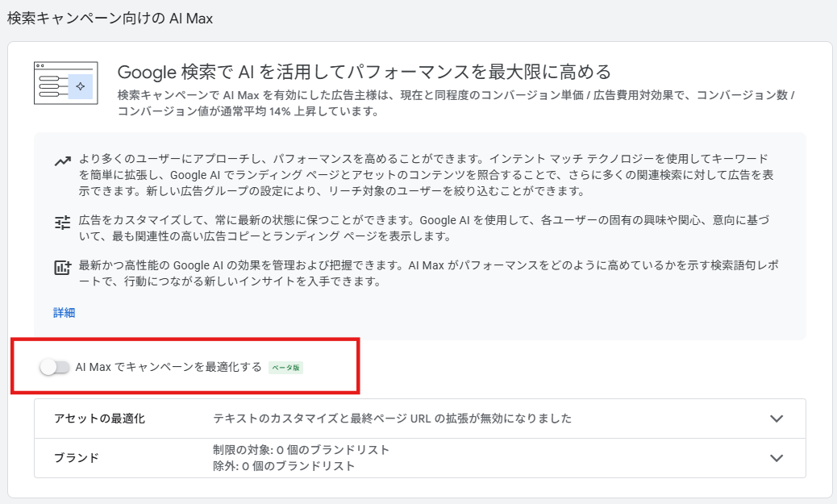Click the paragraph starting 広告をカスタマイズして
Viewport: 837px width, 504px height.
424,228
